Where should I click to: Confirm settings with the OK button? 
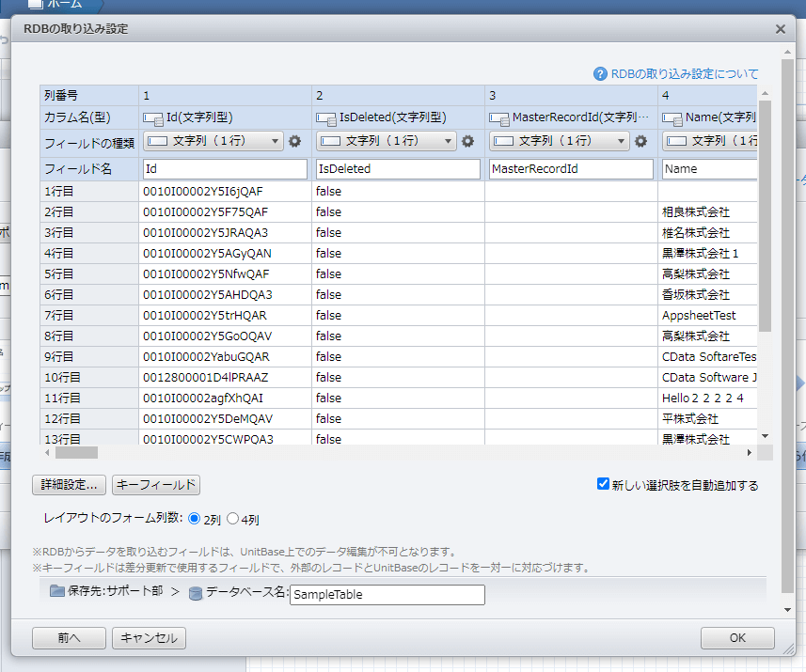point(737,637)
